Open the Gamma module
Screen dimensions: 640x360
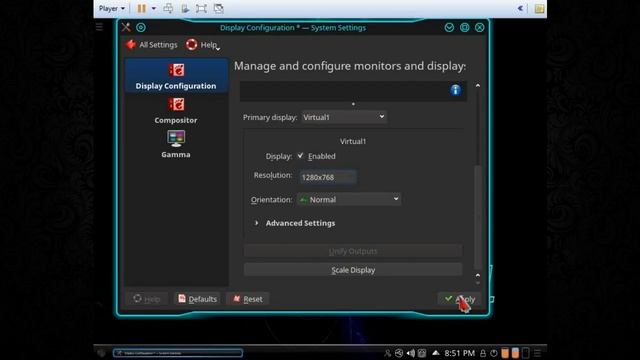pos(176,144)
